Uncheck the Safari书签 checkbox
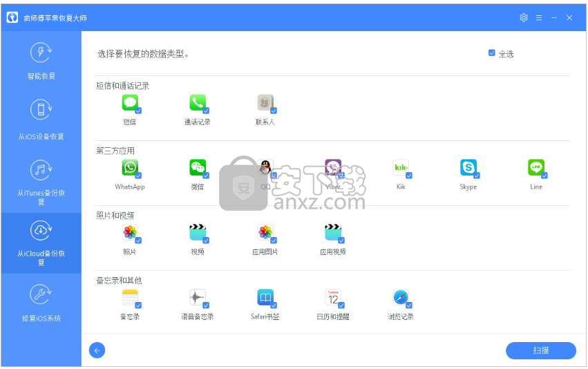This screenshot has height=369, width=588. [274, 305]
